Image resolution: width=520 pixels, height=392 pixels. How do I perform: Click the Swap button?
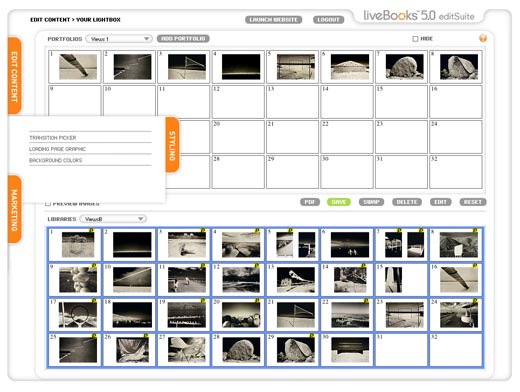coord(371,202)
